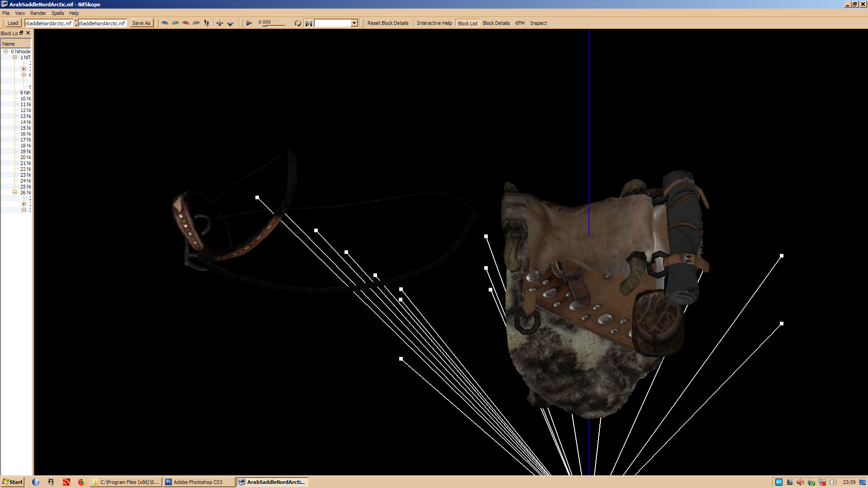This screenshot has width=868, height=488.
Task: Collapse the 26 Ni tree node
Action: (15, 192)
